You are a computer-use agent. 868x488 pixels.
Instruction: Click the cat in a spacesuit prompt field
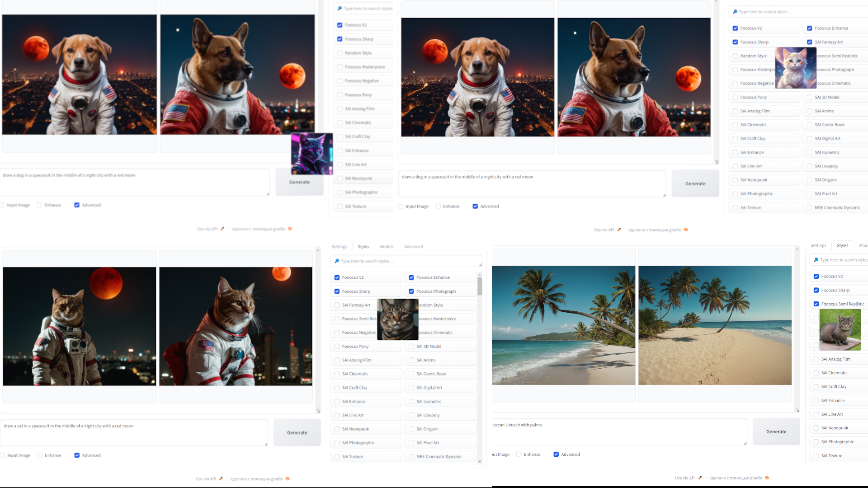(134, 432)
